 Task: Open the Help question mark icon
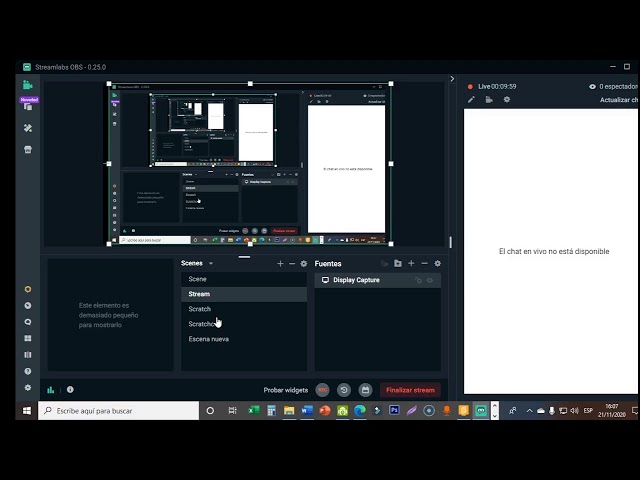pyautogui.click(x=28, y=371)
